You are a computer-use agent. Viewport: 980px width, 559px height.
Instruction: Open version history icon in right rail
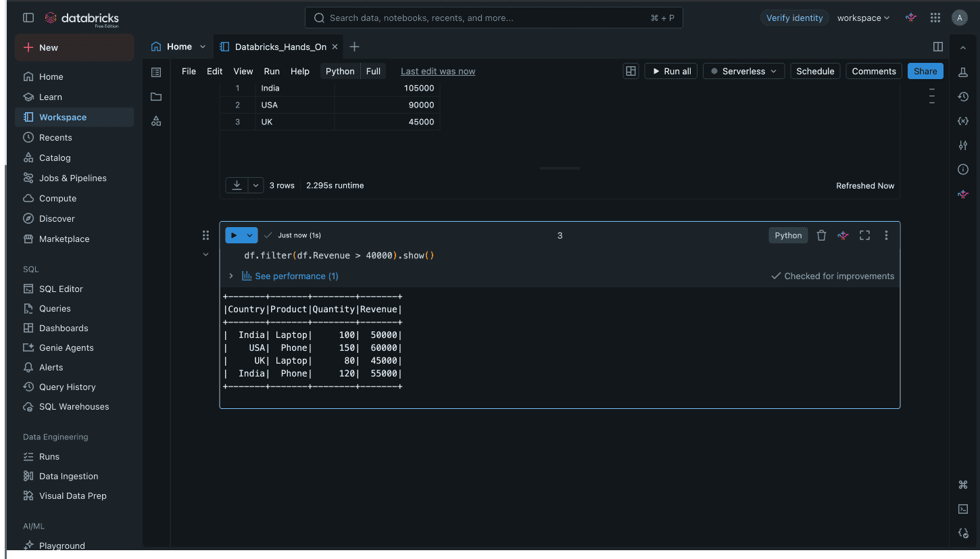(963, 97)
